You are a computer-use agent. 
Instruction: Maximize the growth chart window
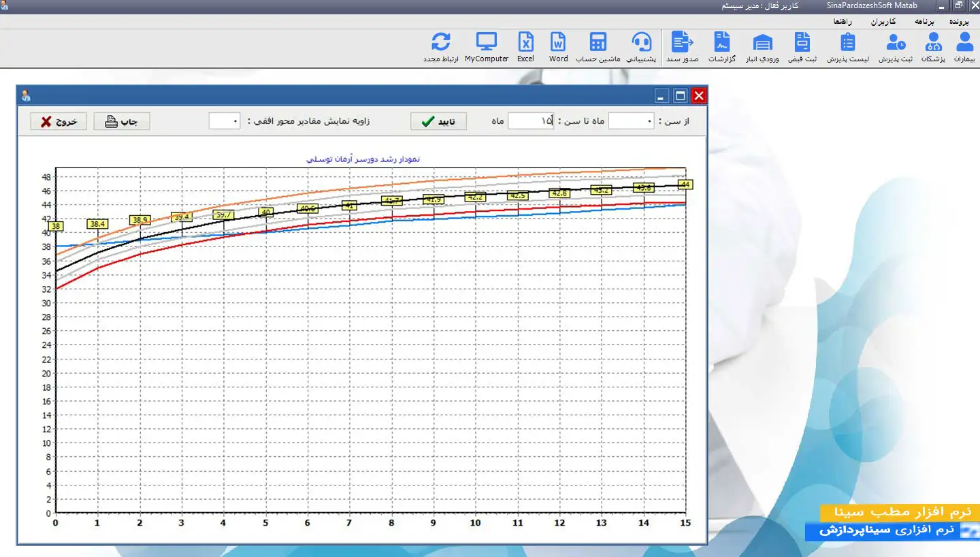point(681,95)
